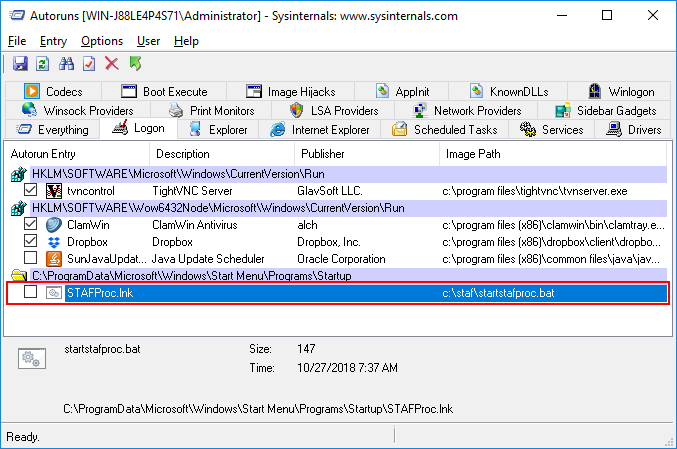This screenshot has height=449, width=677.
Task: Click the Java Update Scheduler description
Action: [208, 259]
